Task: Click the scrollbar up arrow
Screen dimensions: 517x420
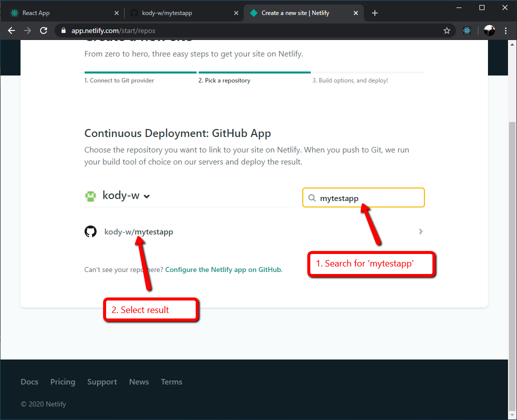Action: point(512,44)
